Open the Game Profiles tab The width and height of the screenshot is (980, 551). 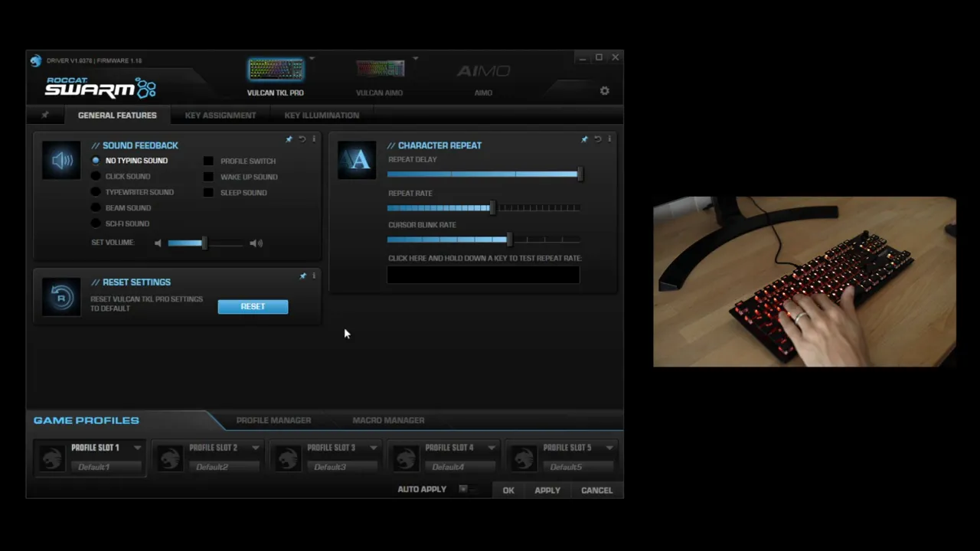click(87, 420)
